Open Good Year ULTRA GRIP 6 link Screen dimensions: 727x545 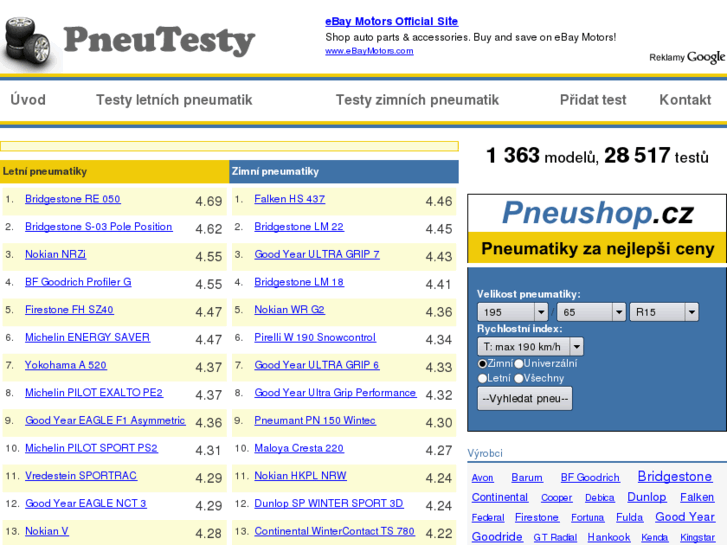tap(317, 365)
